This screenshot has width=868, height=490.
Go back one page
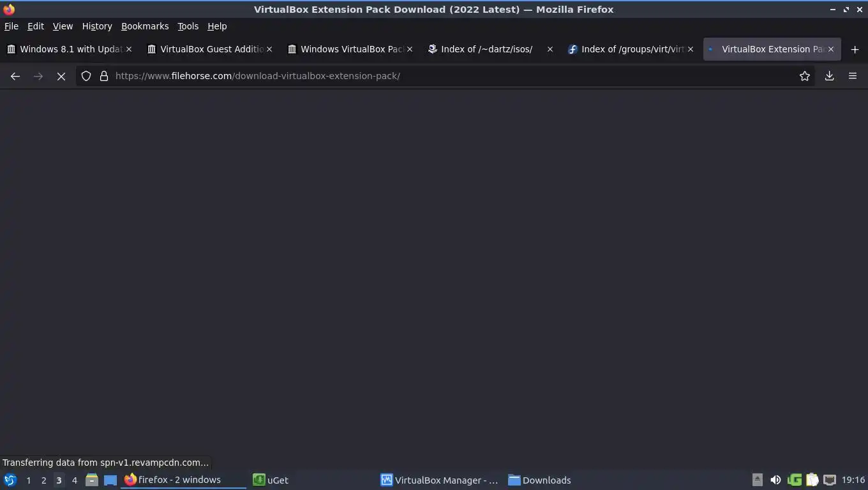pyautogui.click(x=15, y=76)
